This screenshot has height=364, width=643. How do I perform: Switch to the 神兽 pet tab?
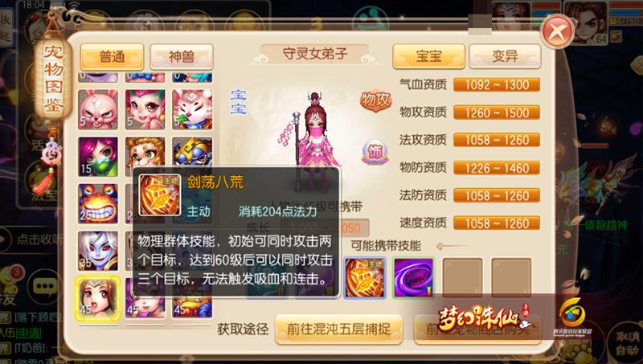182,57
